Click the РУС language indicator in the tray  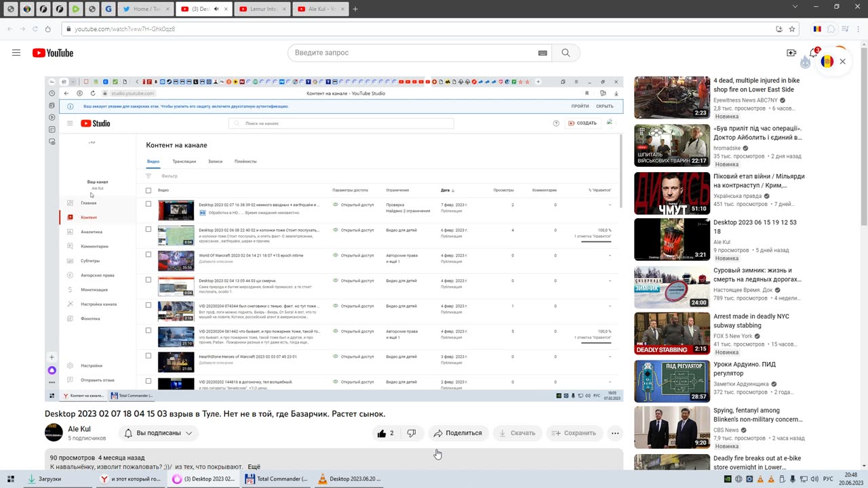828,479
